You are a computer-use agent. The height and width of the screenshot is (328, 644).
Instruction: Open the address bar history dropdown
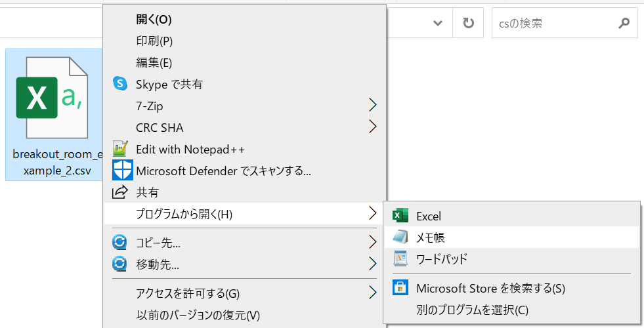(438, 23)
